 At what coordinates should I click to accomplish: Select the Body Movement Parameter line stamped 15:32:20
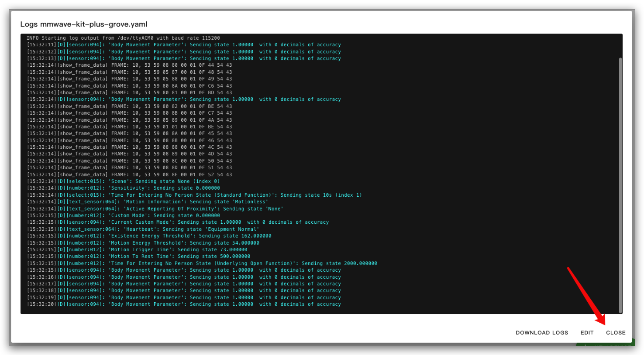pos(184,304)
